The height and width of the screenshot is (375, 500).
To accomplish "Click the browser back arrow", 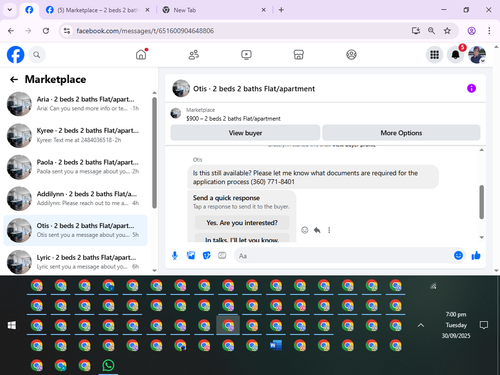I will click(11, 31).
